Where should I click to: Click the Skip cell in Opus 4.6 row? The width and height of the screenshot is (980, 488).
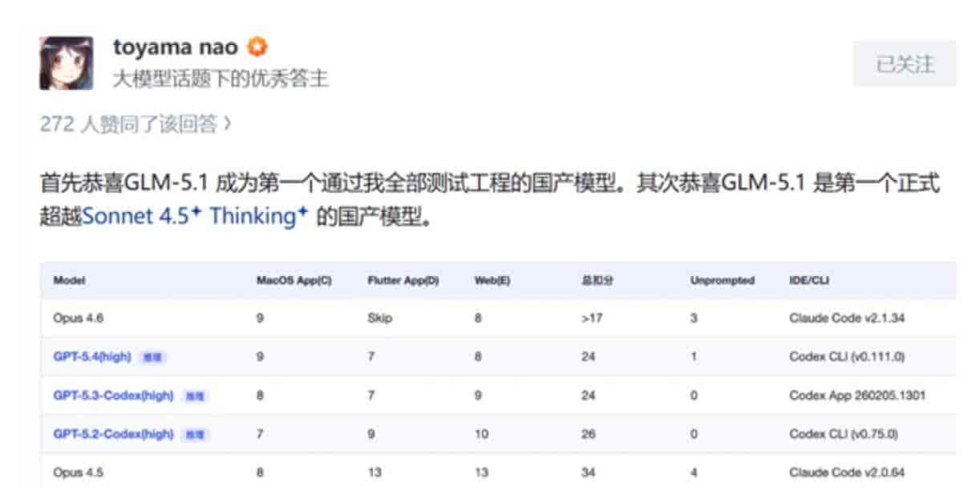[380, 319]
